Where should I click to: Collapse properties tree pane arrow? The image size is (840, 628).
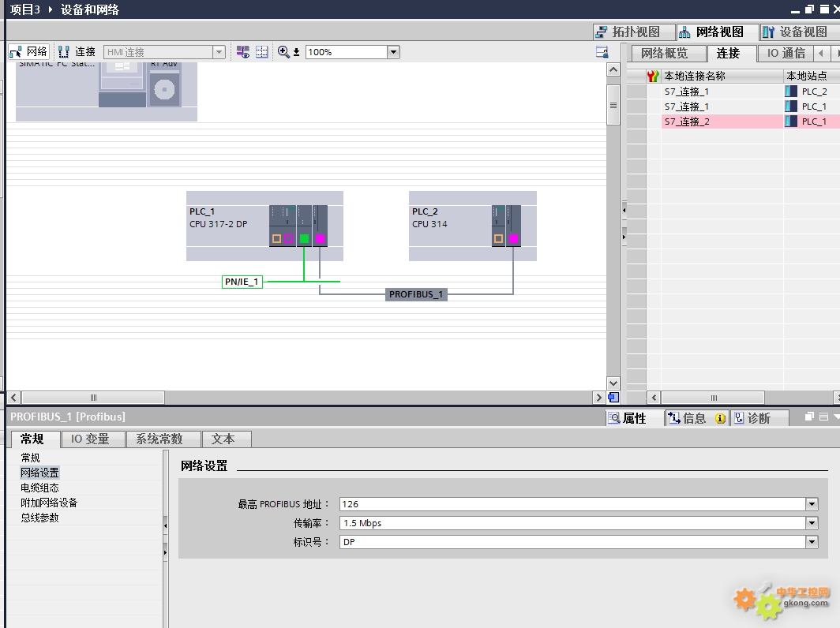[x=165, y=525]
